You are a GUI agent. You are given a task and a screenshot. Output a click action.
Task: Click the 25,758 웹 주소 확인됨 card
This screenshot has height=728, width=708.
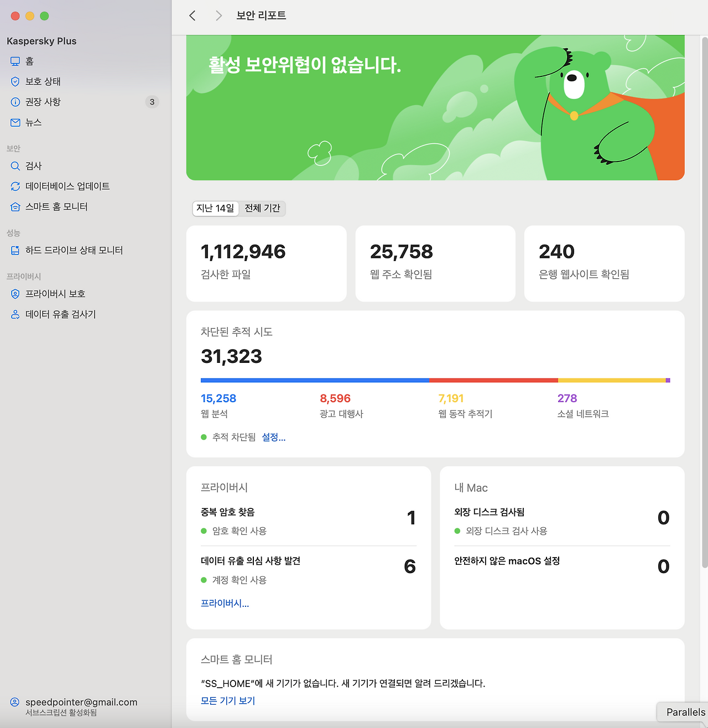click(435, 263)
